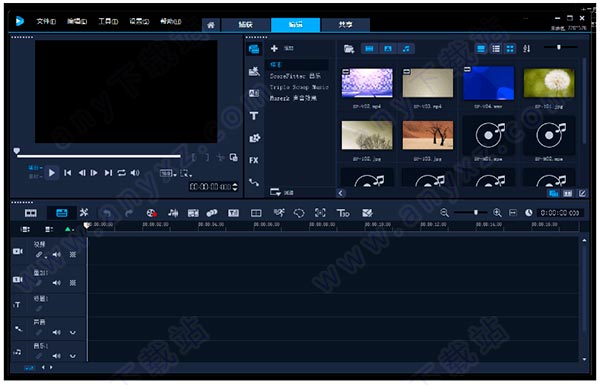Mute the video track audio
Screen dimensions: 600x385
click(57, 255)
